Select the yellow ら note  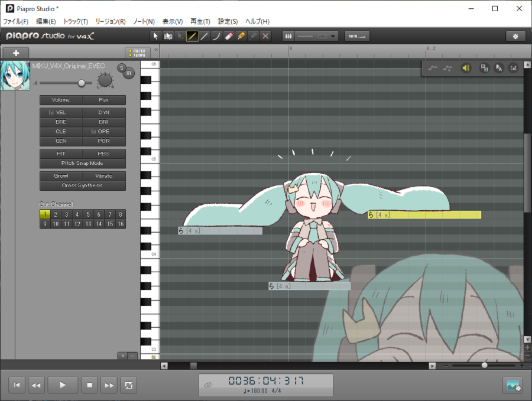(x=424, y=214)
